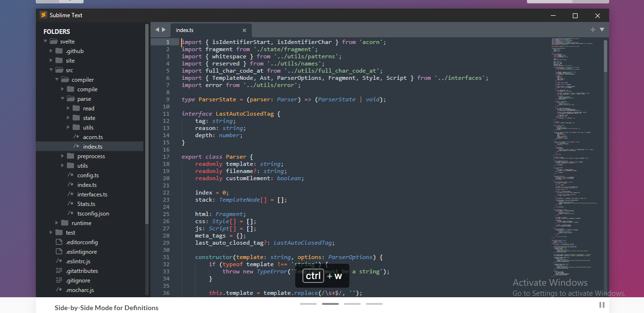644x313 pixels.
Task: Open the tab list dropdown arrow
Action: point(602,30)
